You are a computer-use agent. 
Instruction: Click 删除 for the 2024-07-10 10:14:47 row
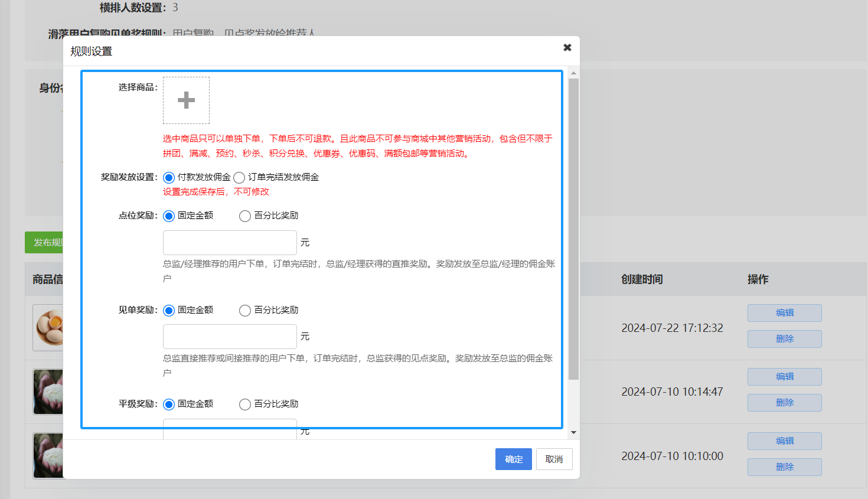pos(785,403)
